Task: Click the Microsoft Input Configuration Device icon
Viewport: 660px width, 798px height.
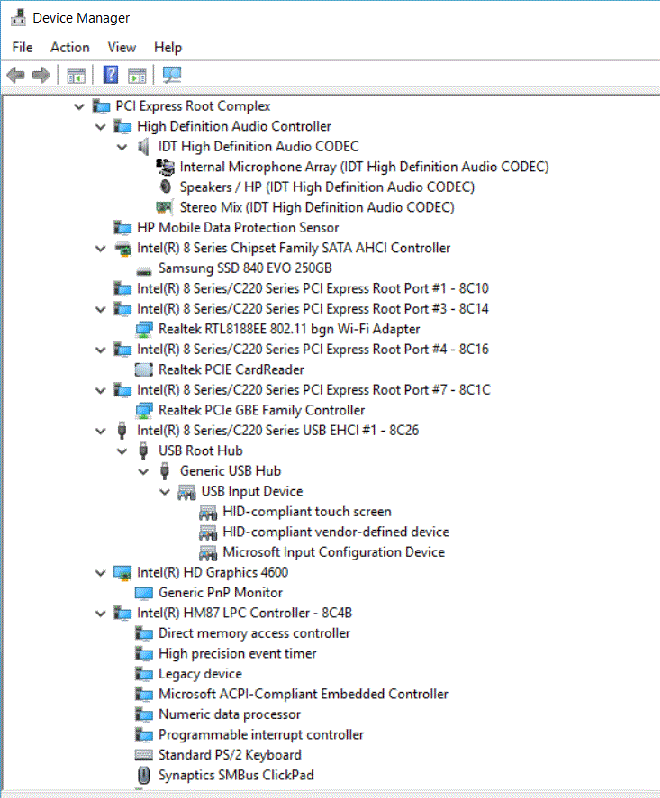Action: pyautogui.click(x=208, y=553)
